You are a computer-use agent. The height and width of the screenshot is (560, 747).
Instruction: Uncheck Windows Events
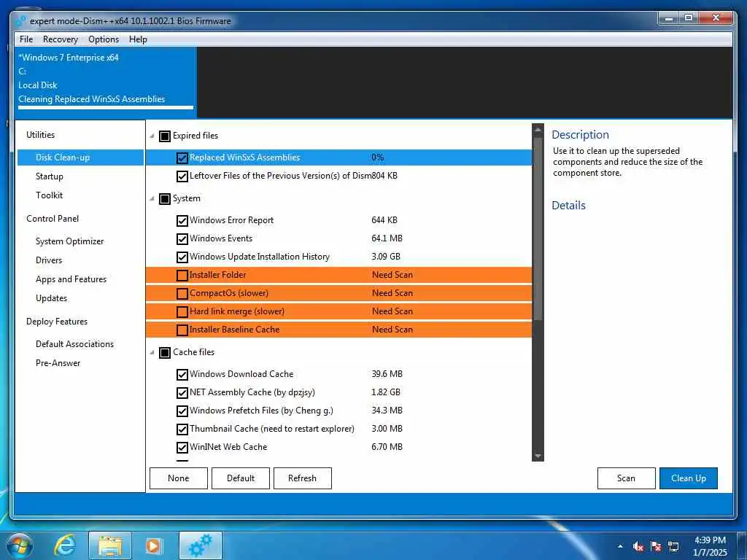tap(182, 238)
